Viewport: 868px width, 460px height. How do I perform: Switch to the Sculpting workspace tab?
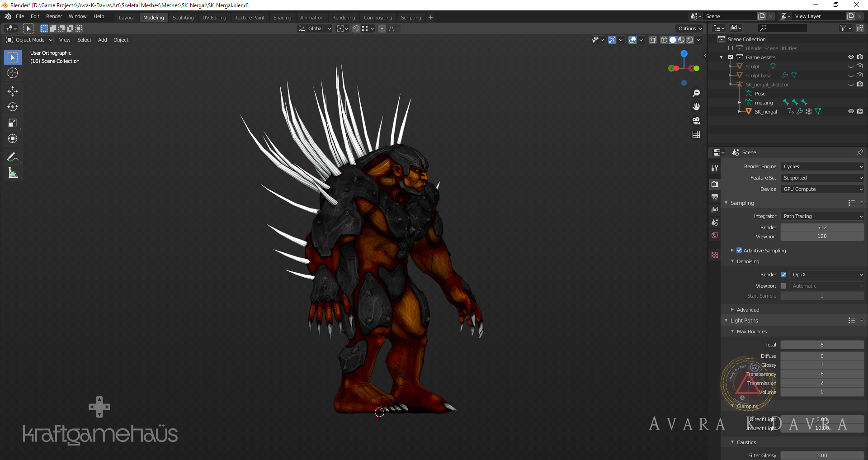coord(183,18)
